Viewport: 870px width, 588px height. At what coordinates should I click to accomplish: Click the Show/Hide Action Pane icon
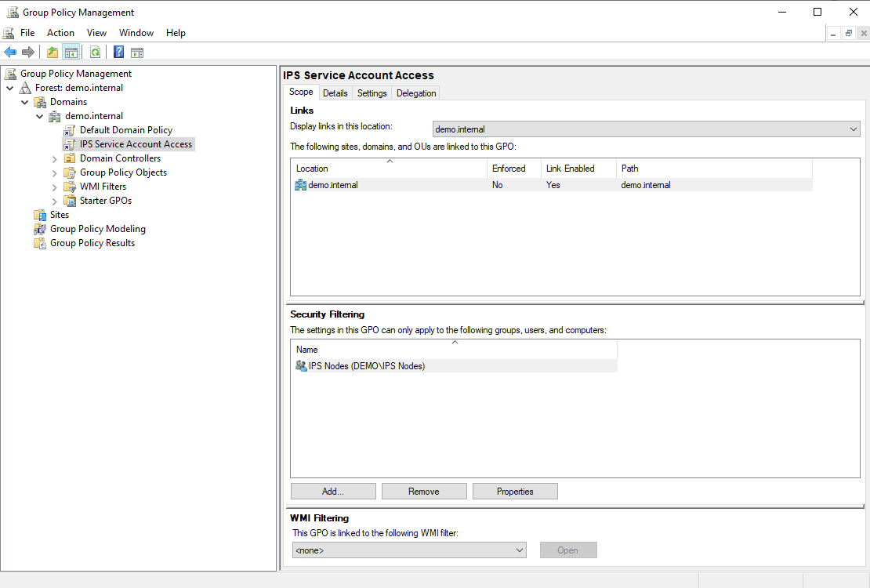coord(136,52)
